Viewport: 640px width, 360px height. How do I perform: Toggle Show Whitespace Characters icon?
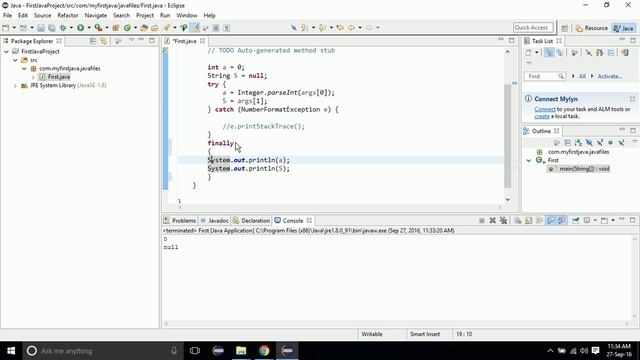click(x=227, y=28)
